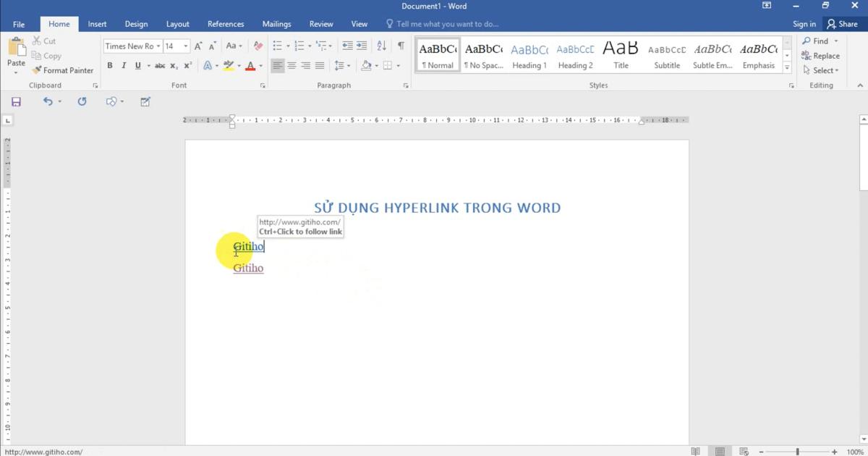Open the References ribbon tab

(x=226, y=23)
